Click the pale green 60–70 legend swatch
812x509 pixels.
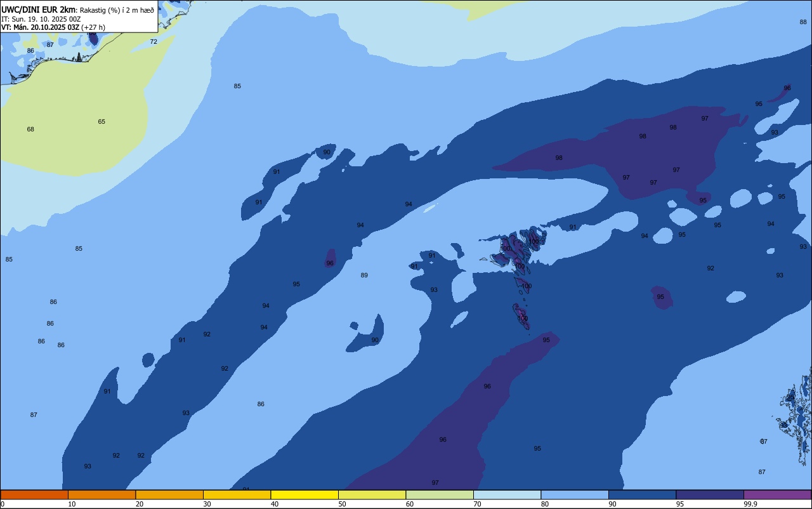440,494
